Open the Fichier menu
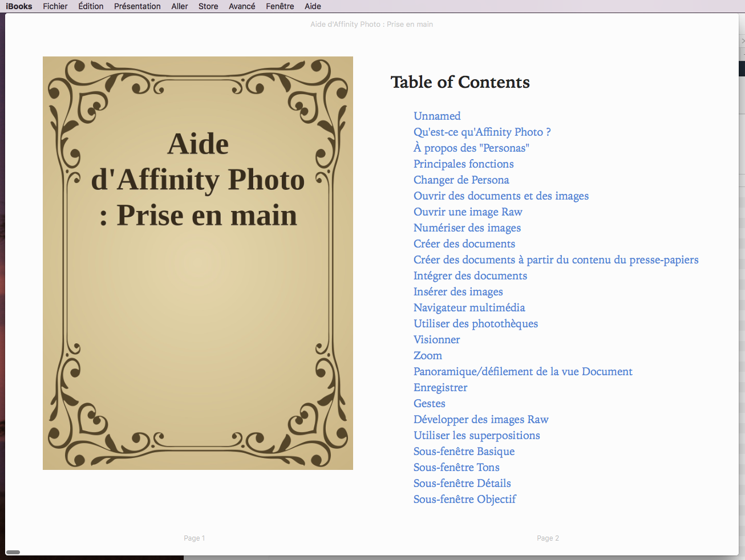745x560 pixels. (55, 6)
